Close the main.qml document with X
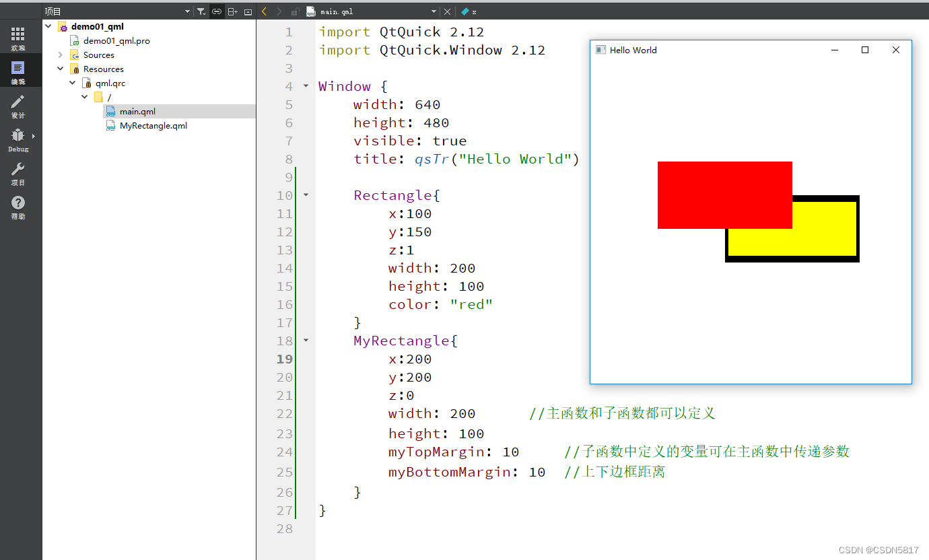This screenshot has height=560, width=929. tap(448, 11)
